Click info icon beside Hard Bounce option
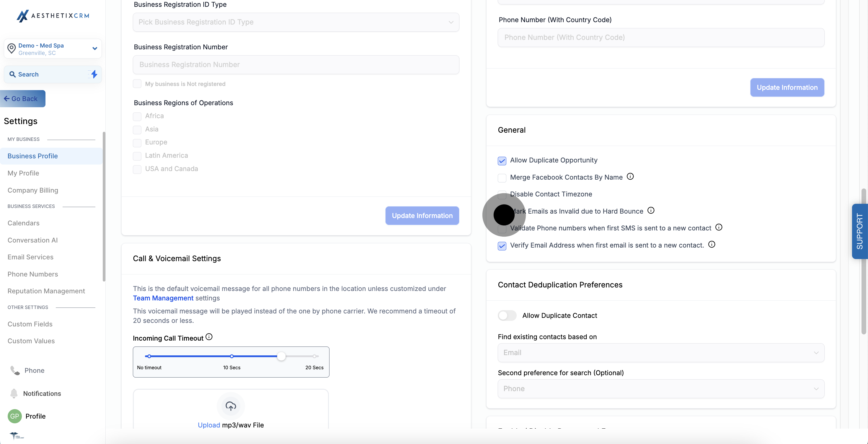This screenshot has width=868, height=444. pos(651,210)
